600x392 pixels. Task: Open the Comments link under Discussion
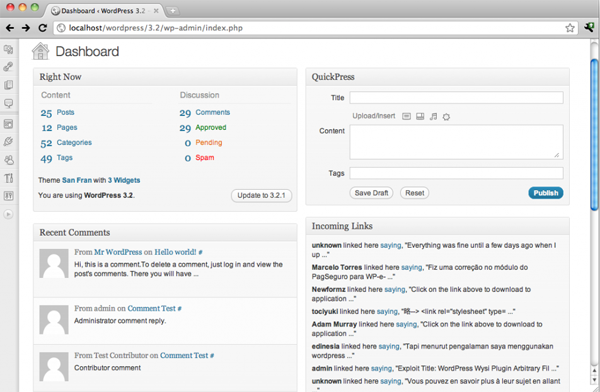213,112
